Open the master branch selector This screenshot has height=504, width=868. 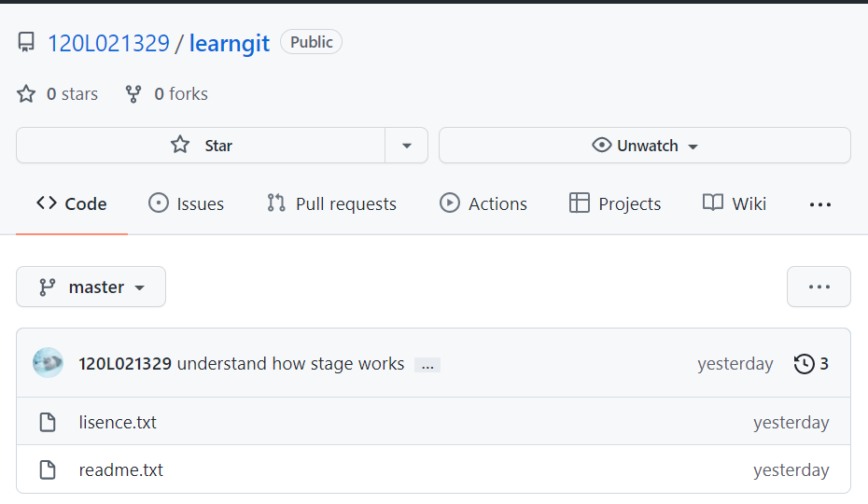[91, 287]
